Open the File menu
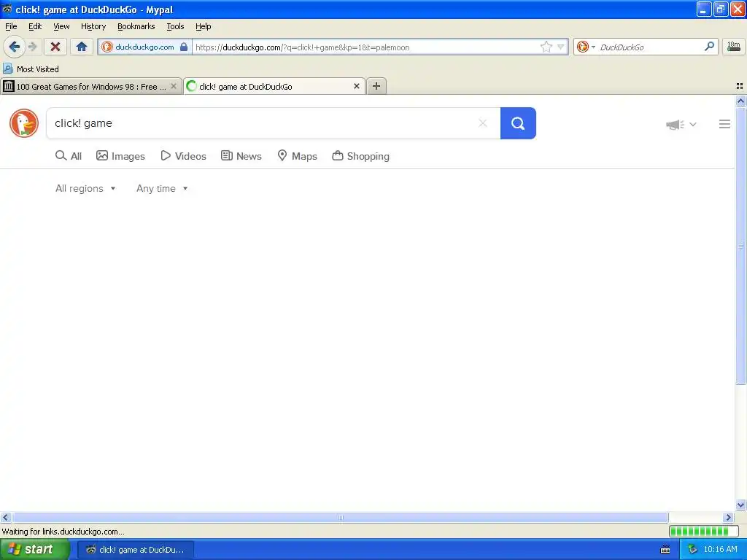 pyautogui.click(x=11, y=26)
